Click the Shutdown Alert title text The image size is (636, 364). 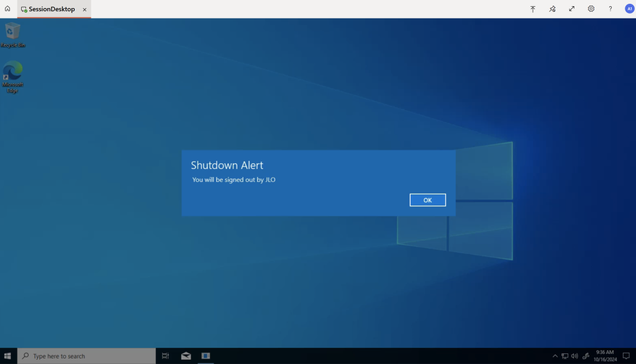click(x=227, y=165)
